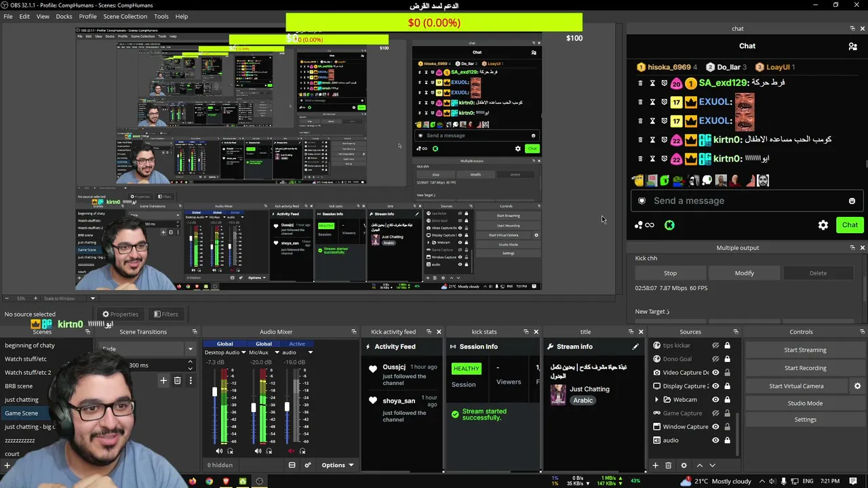Viewport: 868px width, 488px height.
Task: Expand the Webcam group
Action: click(656, 400)
